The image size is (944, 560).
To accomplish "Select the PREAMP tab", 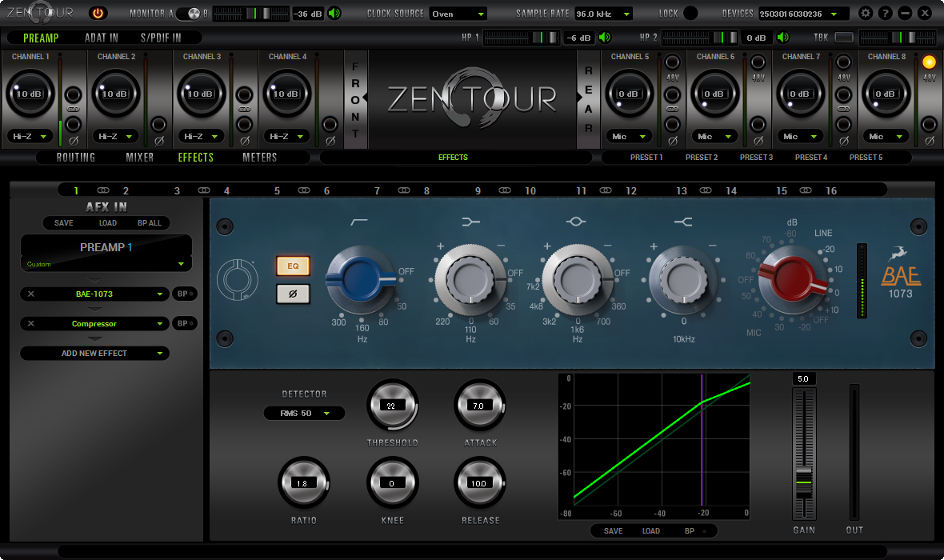I will pos(41,38).
